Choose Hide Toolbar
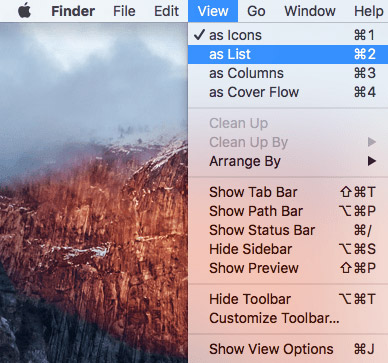388x363 pixels. pos(288,299)
